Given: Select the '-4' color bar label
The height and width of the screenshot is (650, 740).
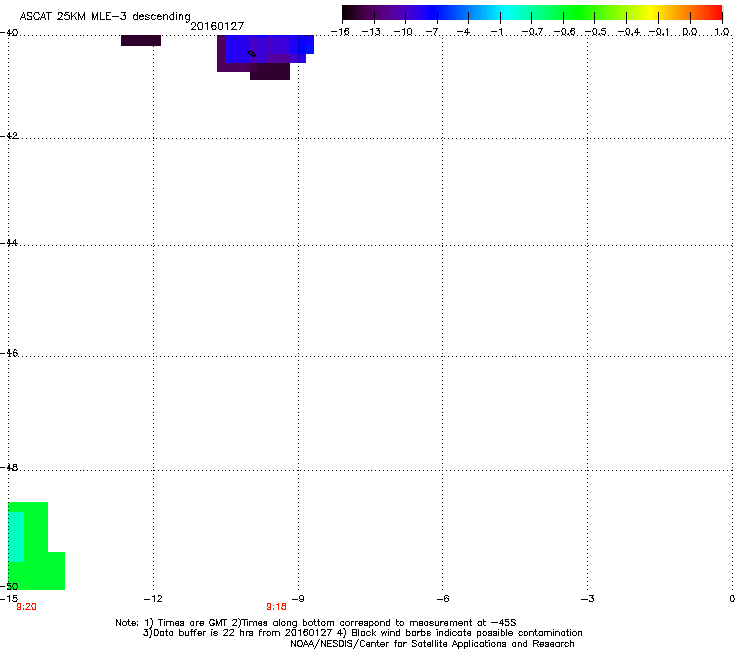Looking at the screenshot, I should 463,32.
